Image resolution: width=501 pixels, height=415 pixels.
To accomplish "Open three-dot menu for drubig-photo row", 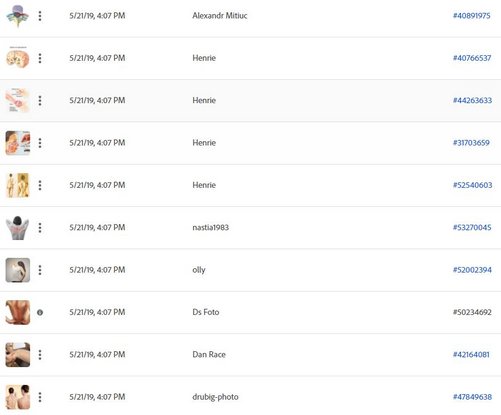I will click(40, 397).
